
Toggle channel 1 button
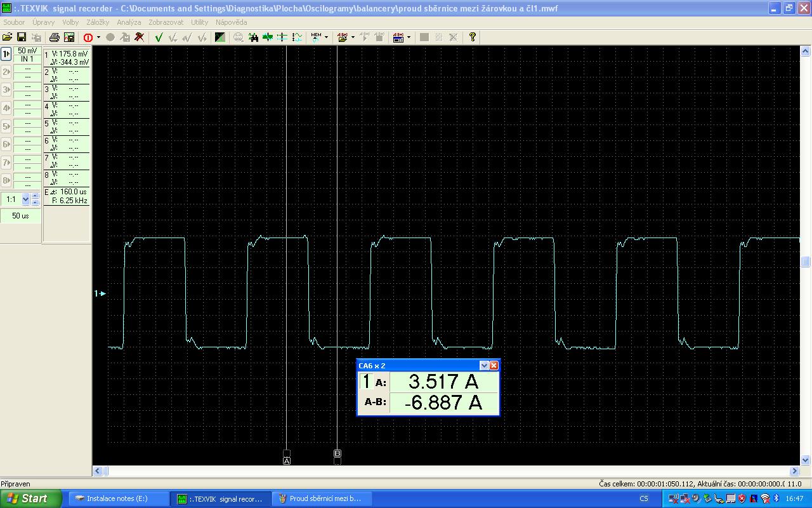6,54
